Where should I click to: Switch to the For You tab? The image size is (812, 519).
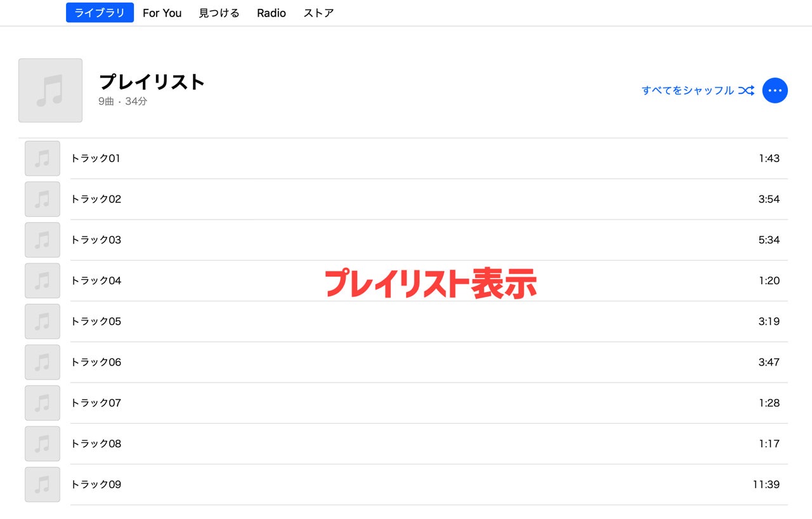pos(162,13)
